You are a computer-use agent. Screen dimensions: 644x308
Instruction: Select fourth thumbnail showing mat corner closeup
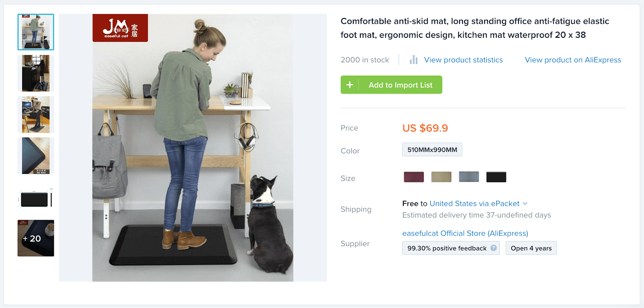[36, 156]
